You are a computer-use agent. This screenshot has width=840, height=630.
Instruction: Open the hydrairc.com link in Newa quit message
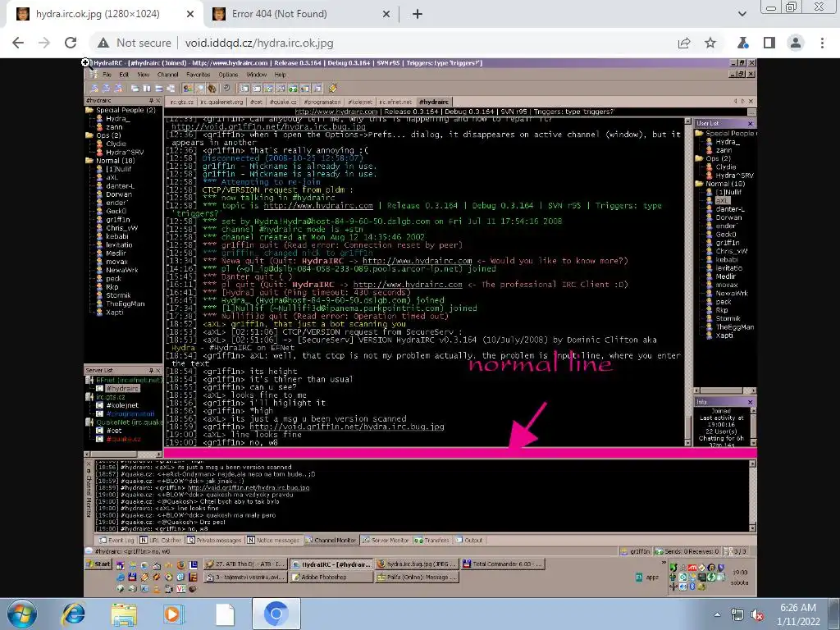(x=418, y=261)
